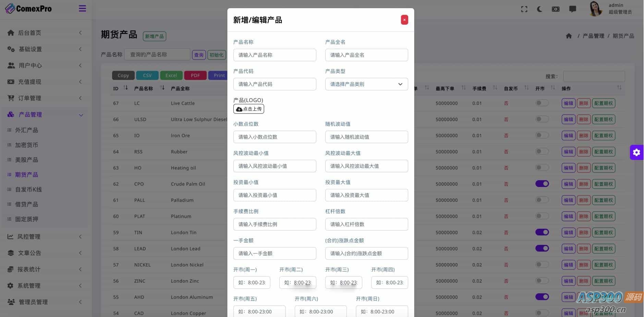
Task: Go to 借贷产品 submenu
Action: pos(26,204)
